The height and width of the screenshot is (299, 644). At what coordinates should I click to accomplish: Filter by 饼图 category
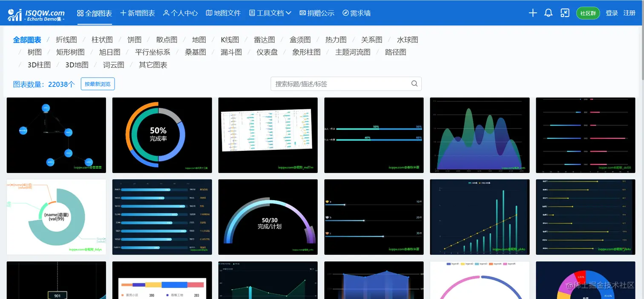pos(135,40)
